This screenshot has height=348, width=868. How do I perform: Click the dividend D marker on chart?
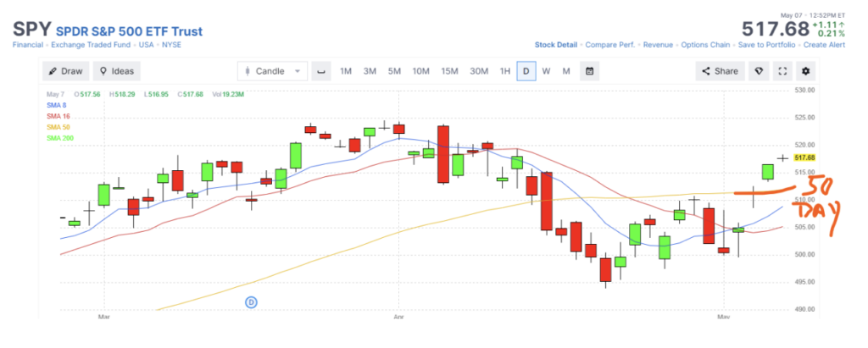(251, 302)
